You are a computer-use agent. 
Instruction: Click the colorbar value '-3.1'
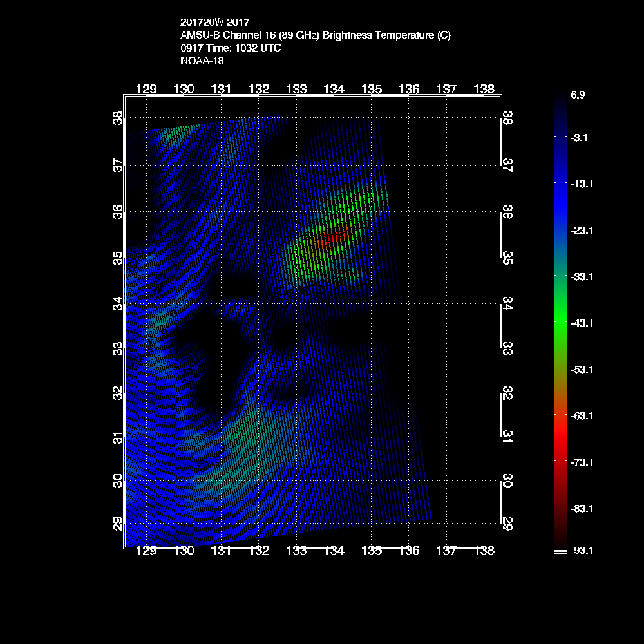(579, 138)
